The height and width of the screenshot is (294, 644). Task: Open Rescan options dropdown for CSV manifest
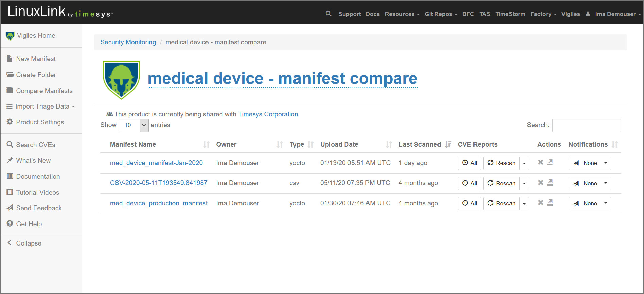point(524,183)
